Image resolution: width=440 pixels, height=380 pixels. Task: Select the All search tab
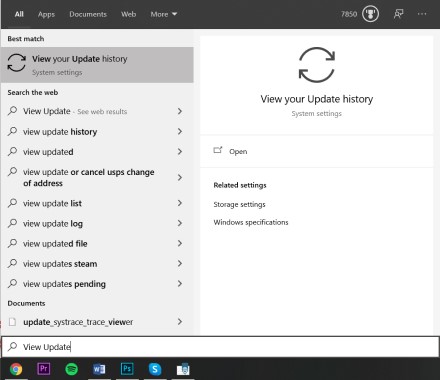click(19, 14)
